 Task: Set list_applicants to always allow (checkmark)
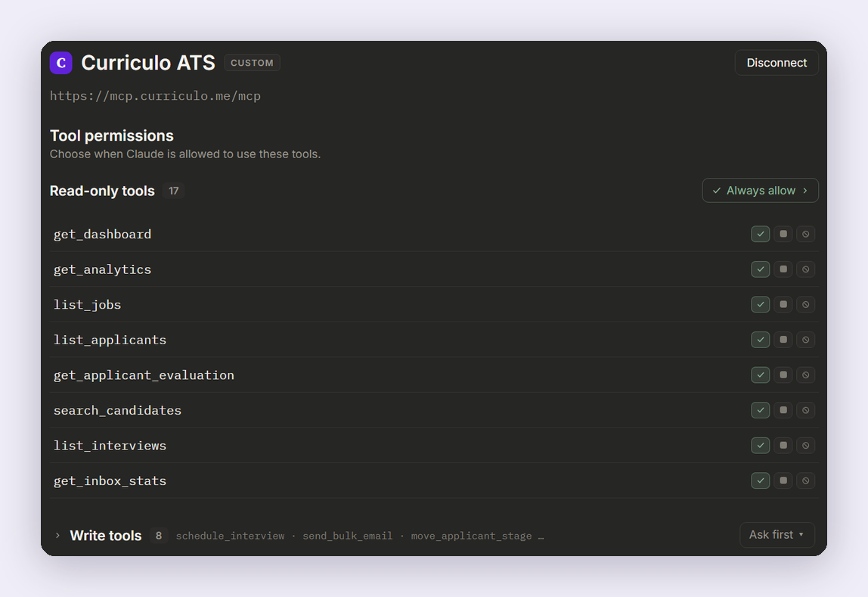(760, 340)
